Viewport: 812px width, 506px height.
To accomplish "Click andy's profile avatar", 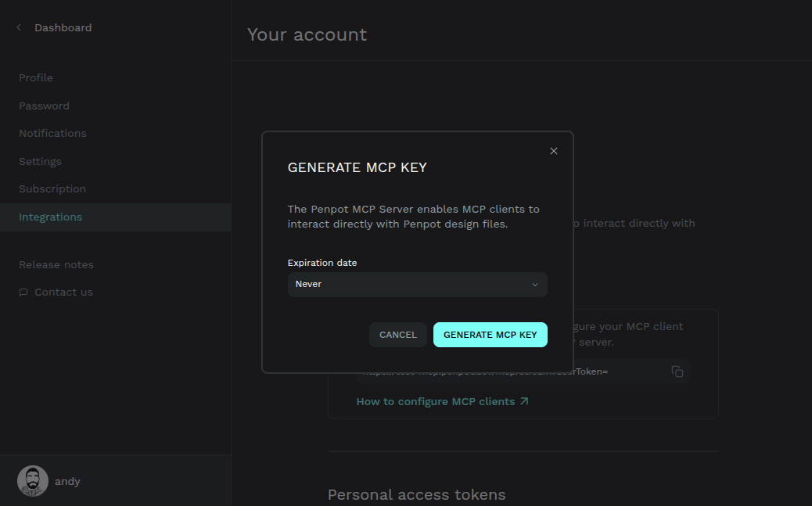I will coord(32,480).
